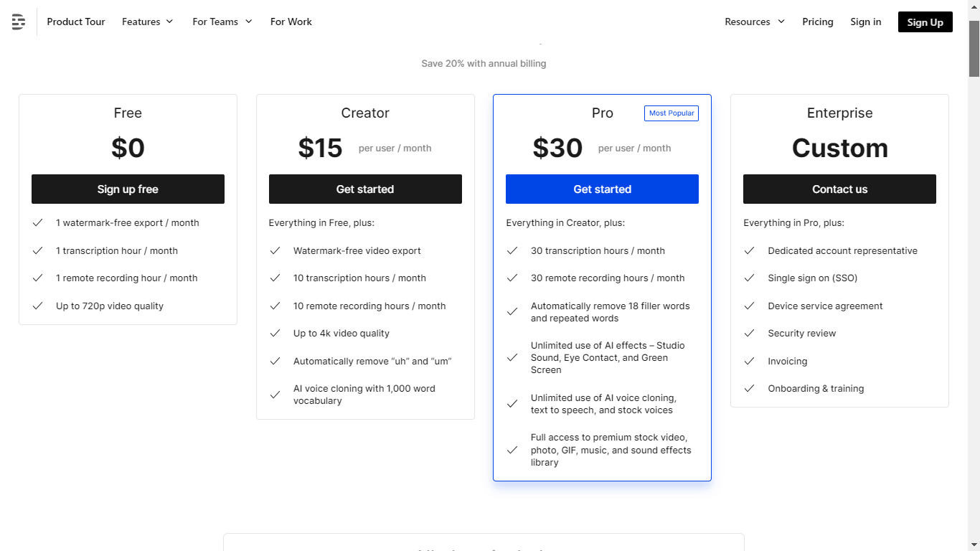Open the Pricing page

click(818, 22)
